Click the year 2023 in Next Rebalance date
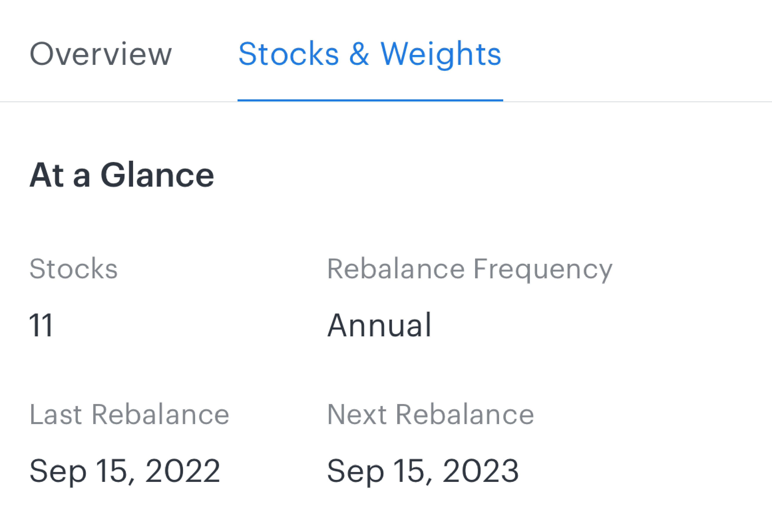This screenshot has width=772, height=532. tap(481, 470)
